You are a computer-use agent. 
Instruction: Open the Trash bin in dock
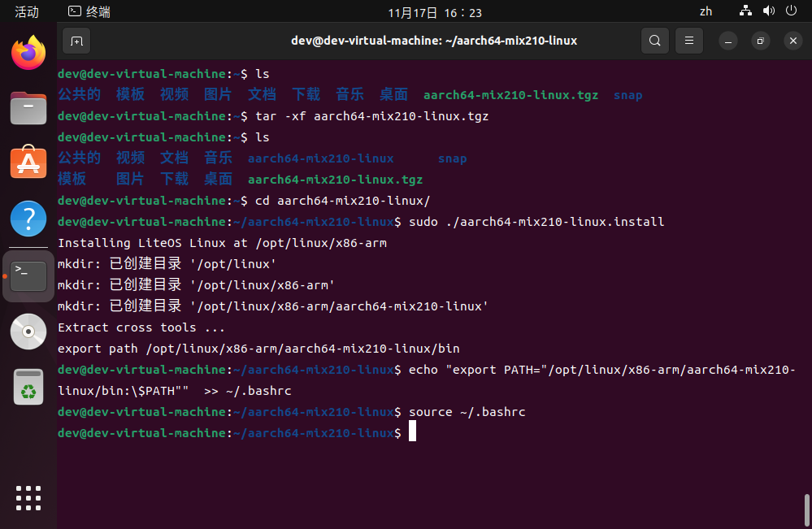[x=28, y=386]
